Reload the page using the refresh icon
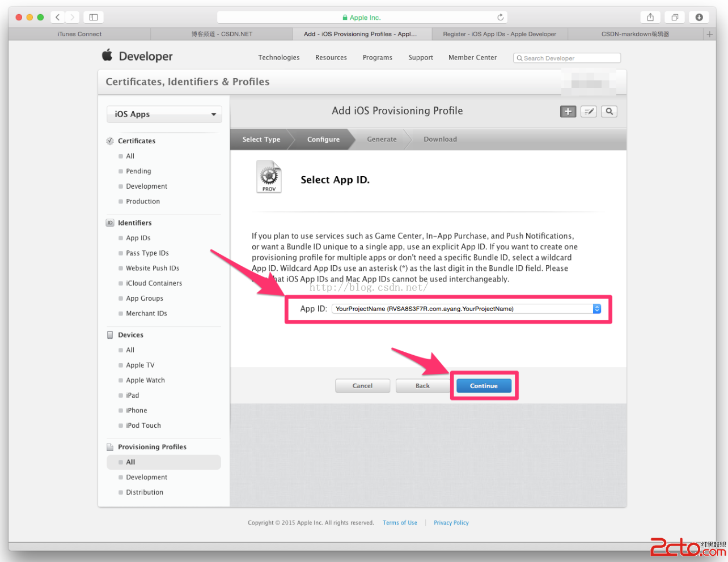This screenshot has height=562, width=728. pyautogui.click(x=500, y=17)
